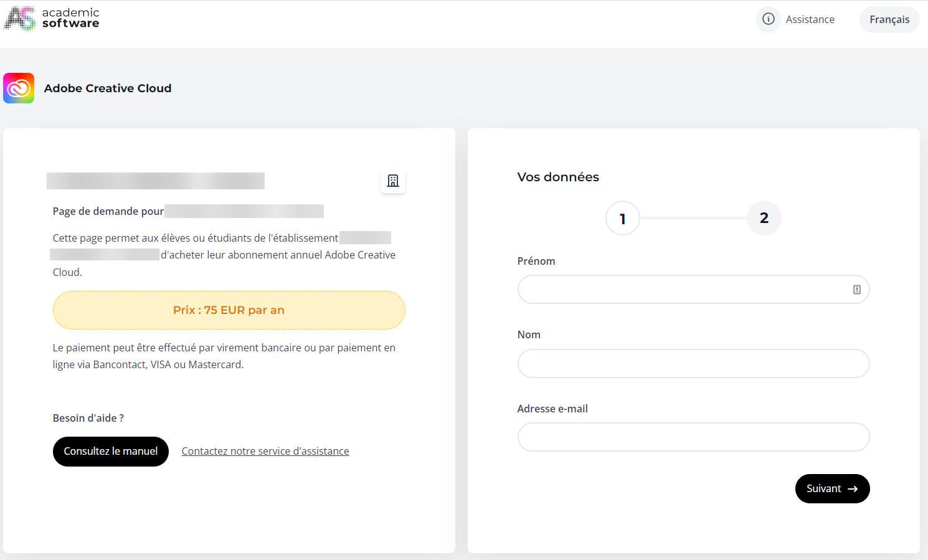
Task: Click the Page de demande pour text
Action: (108, 211)
